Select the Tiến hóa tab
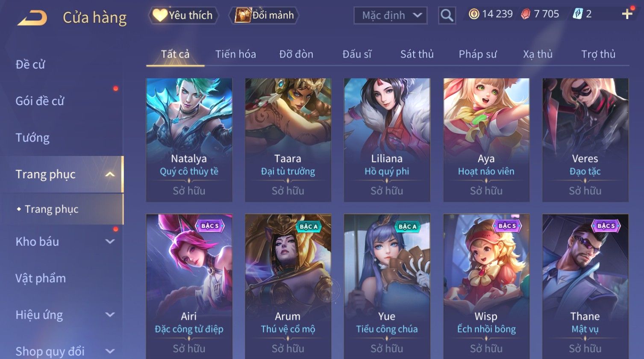644x359 pixels. pyautogui.click(x=235, y=54)
